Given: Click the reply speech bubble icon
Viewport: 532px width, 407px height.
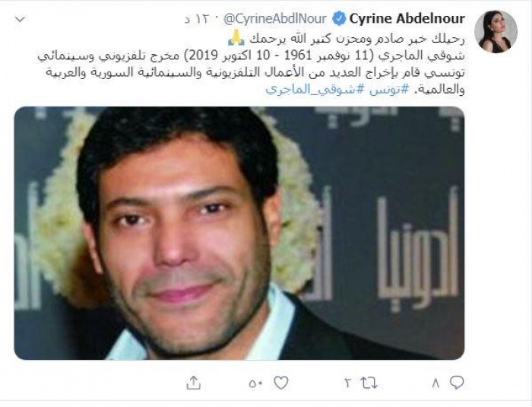Looking at the screenshot, I should pos(457,383).
